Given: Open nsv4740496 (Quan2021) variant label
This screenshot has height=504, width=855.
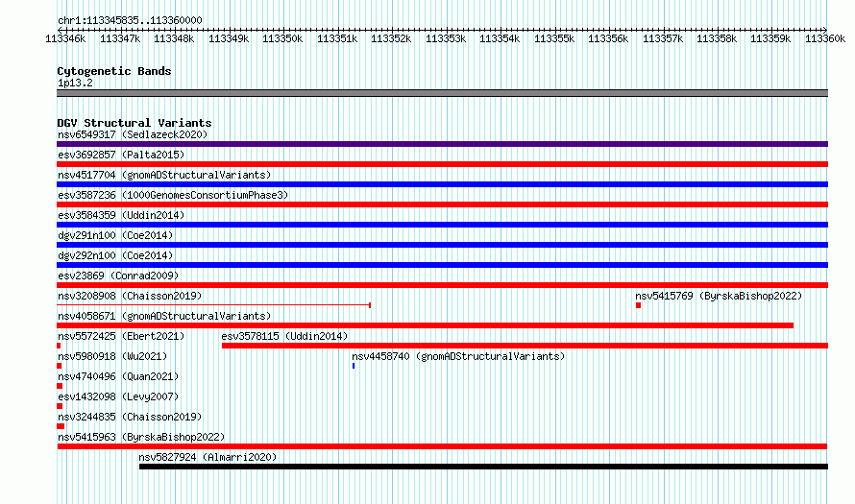Looking at the screenshot, I should click(x=118, y=376).
